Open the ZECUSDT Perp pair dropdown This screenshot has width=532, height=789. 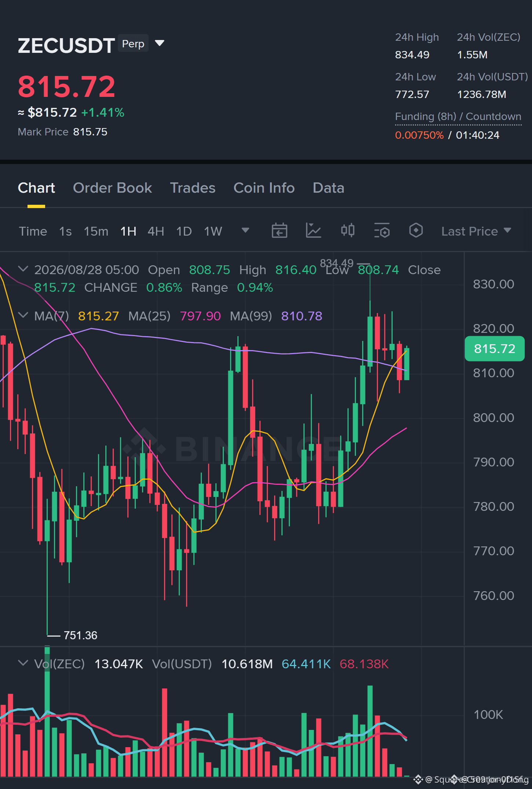160,43
